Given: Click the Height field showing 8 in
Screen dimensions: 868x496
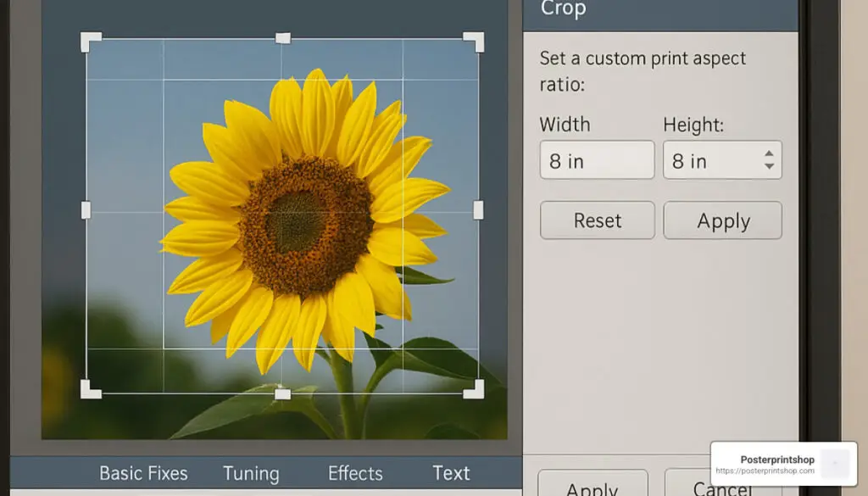Looking at the screenshot, I should pos(722,160).
